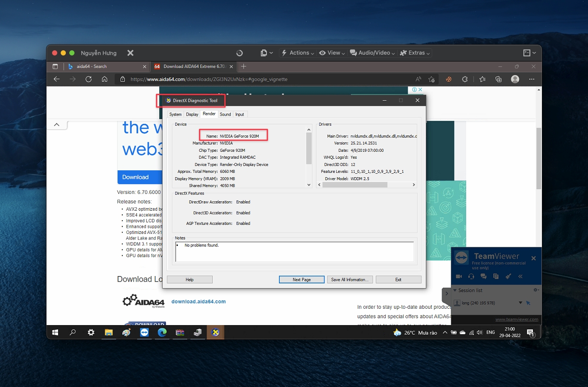
Task: Click the Device list scroll up arrow
Action: 309,129
